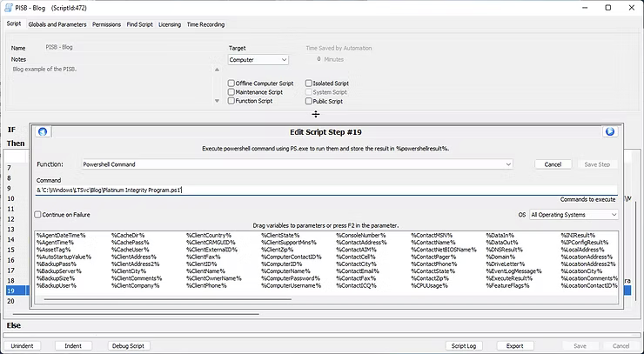Select the %ComputerName% variable
This screenshot has width=644, height=354.
[285, 271]
